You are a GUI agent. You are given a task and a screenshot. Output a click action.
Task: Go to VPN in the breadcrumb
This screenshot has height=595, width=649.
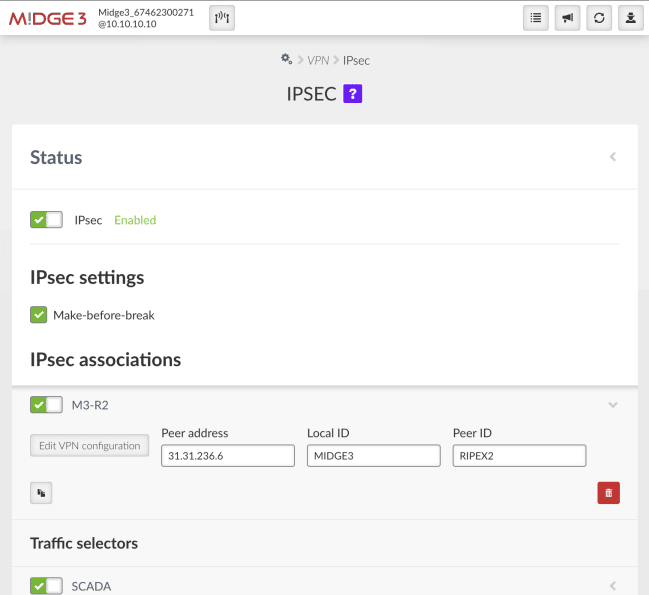(318, 61)
